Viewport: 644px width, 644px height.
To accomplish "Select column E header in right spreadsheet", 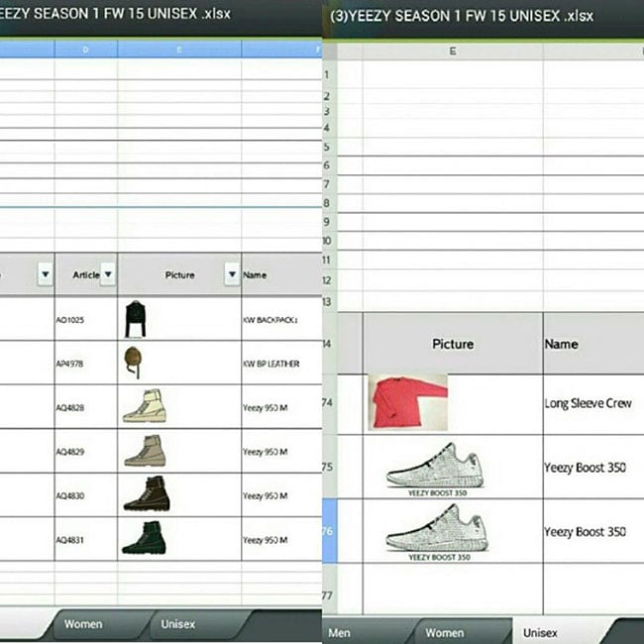I will click(x=453, y=51).
